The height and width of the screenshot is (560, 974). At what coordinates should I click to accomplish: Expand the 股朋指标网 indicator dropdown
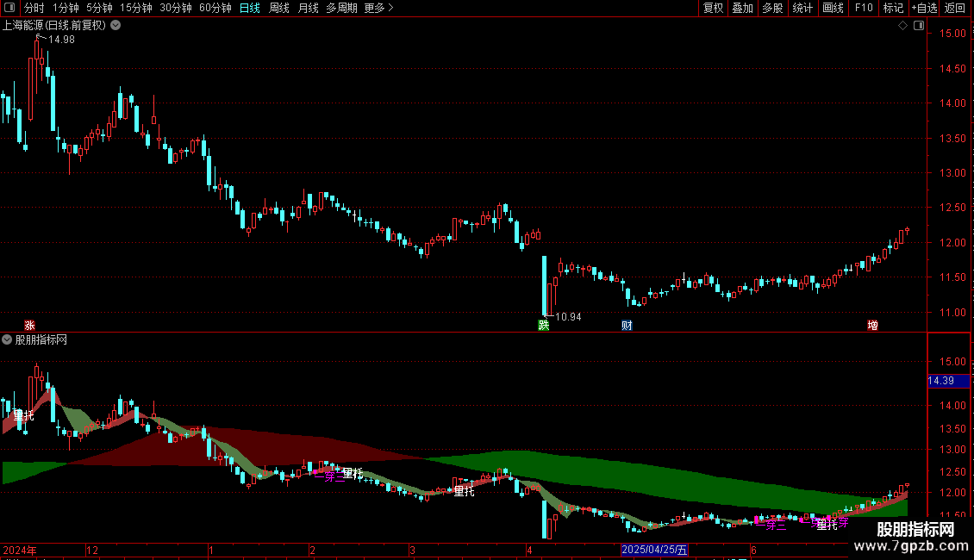click(x=7, y=339)
